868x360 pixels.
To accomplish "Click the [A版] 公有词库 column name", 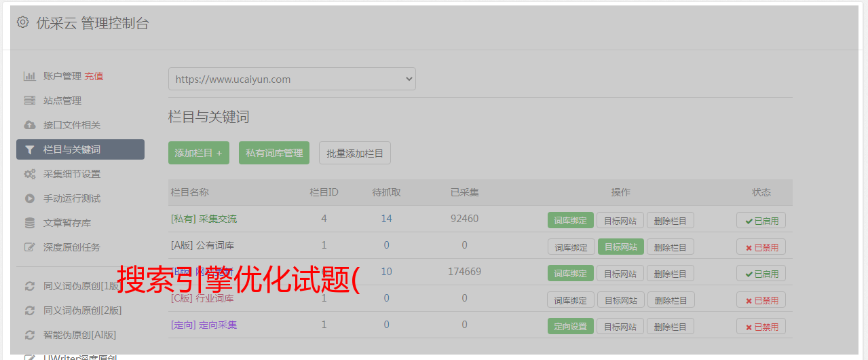I will [202, 245].
